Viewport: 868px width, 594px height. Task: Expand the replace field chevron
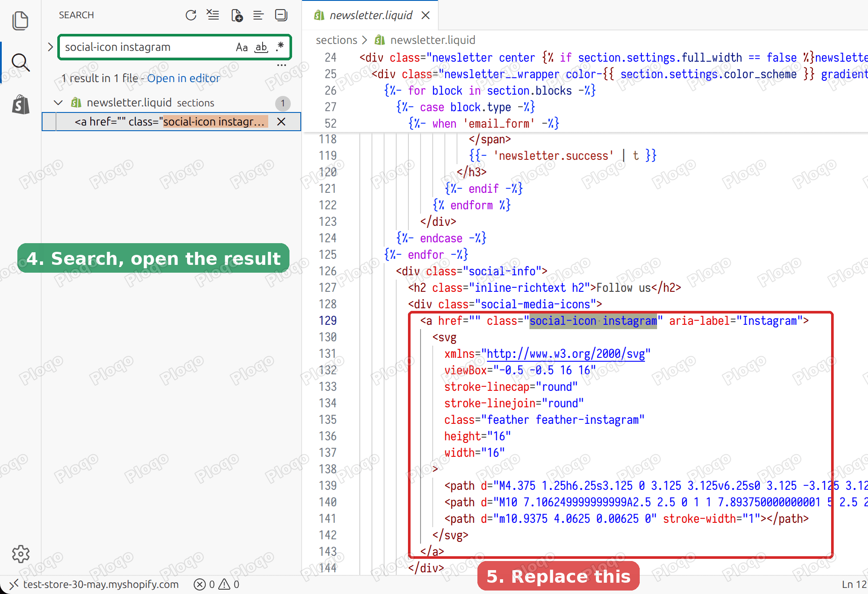(50, 47)
